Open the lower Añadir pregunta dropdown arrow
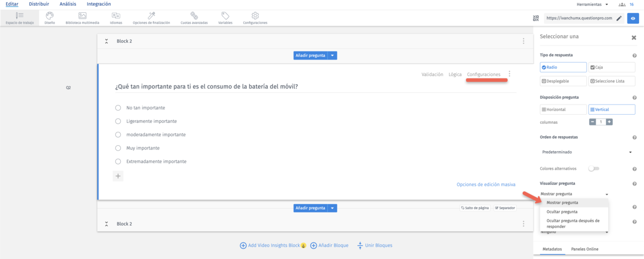This screenshot has height=259, width=644. click(x=332, y=208)
